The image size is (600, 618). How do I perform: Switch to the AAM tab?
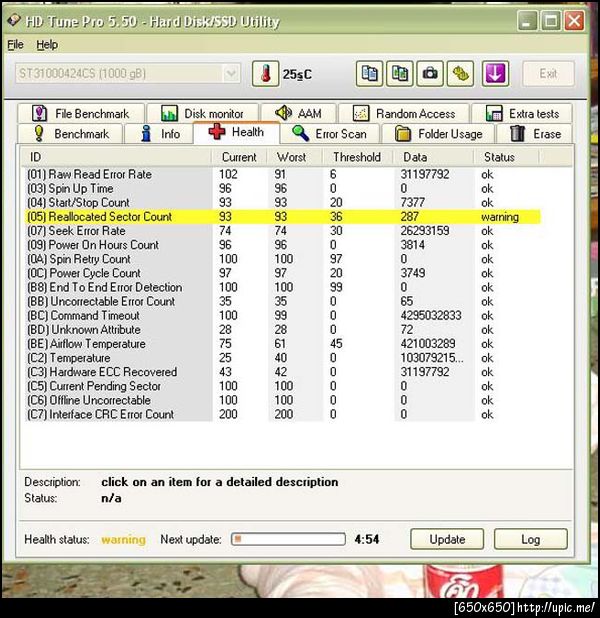pyautogui.click(x=298, y=114)
